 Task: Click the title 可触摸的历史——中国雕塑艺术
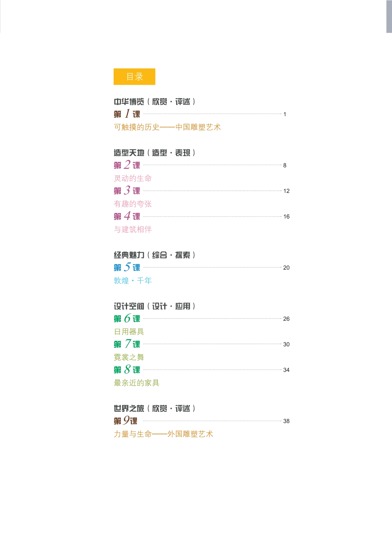click(x=167, y=127)
